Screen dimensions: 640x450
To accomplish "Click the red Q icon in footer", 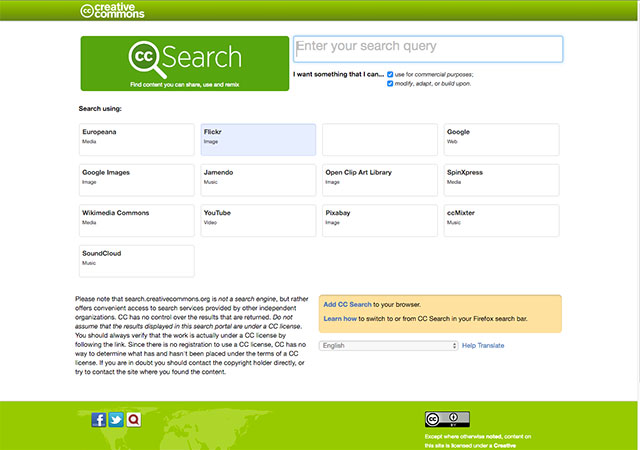I will pos(134,420).
